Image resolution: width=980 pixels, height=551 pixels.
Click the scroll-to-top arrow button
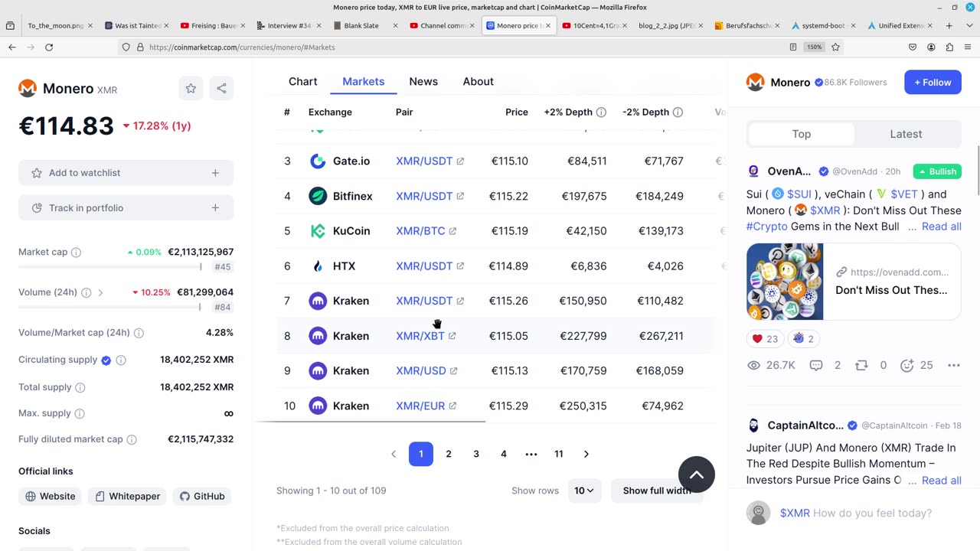697,474
